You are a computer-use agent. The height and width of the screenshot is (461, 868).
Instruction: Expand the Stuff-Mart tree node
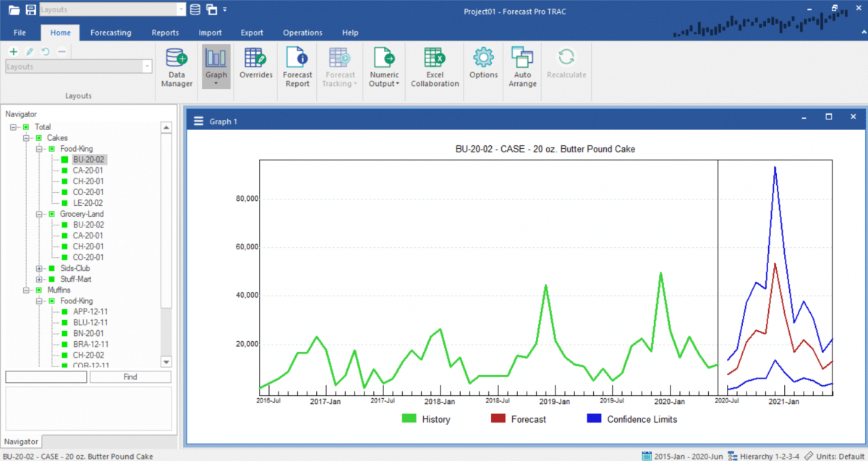click(x=40, y=279)
